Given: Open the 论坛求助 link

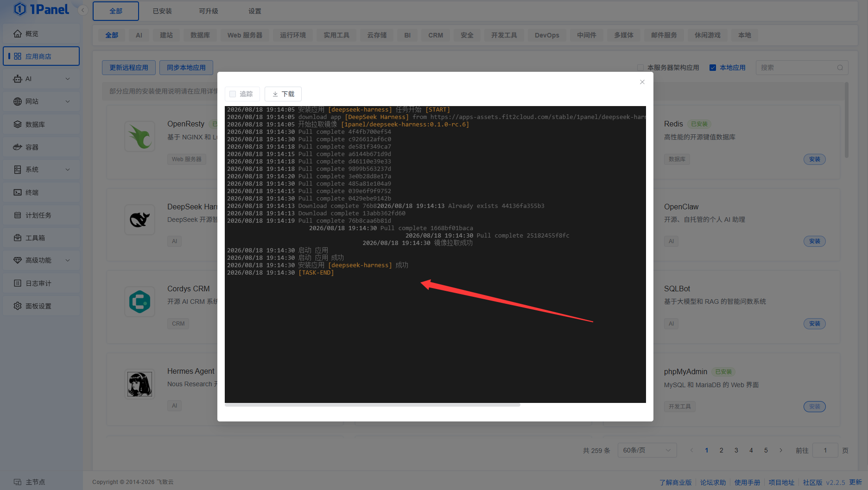Looking at the screenshot, I should [713, 483].
